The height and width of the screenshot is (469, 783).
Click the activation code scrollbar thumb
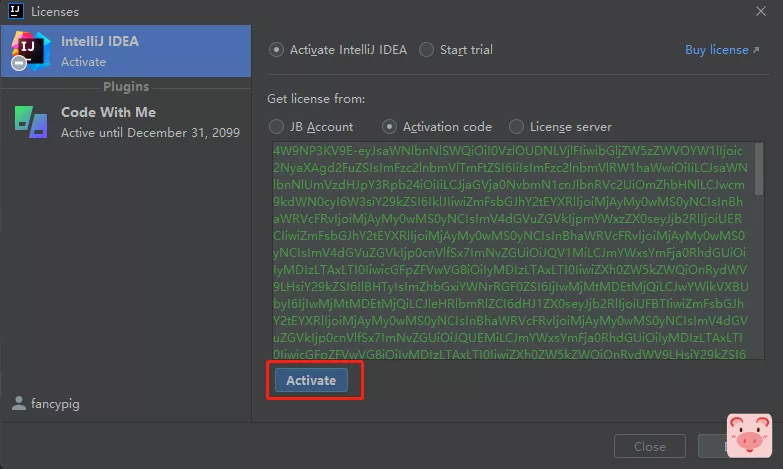point(759,169)
